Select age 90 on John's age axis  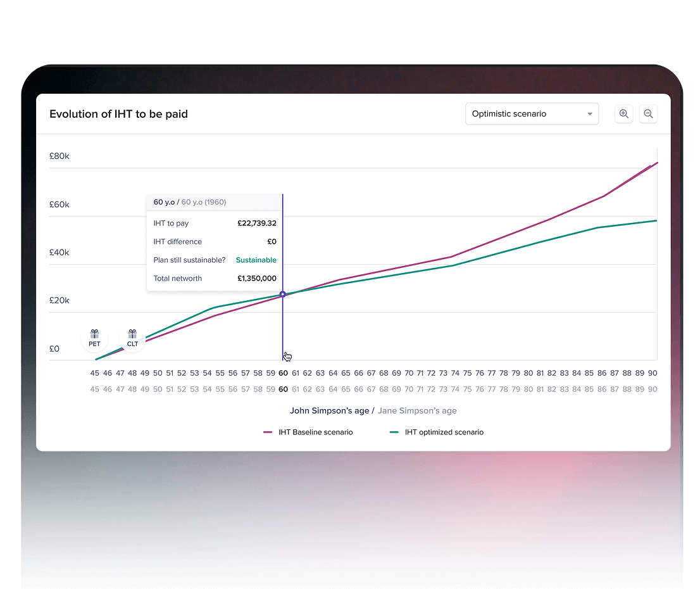(x=652, y=374)
